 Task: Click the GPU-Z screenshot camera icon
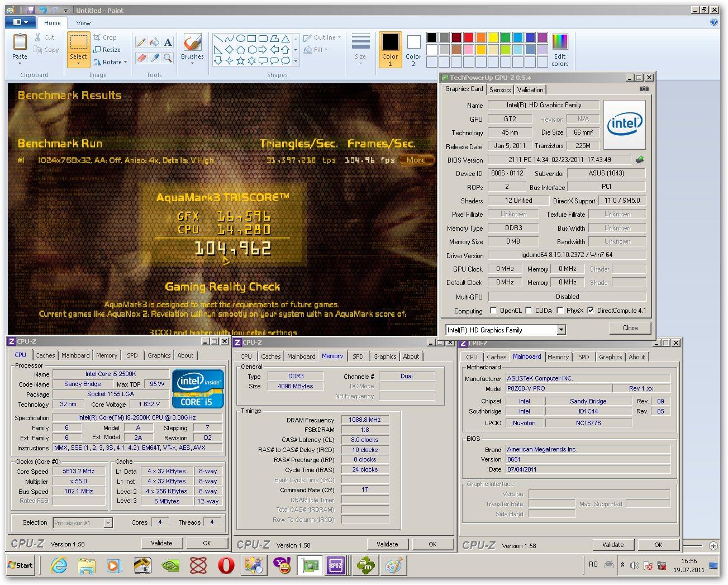[x=644, y=89]
